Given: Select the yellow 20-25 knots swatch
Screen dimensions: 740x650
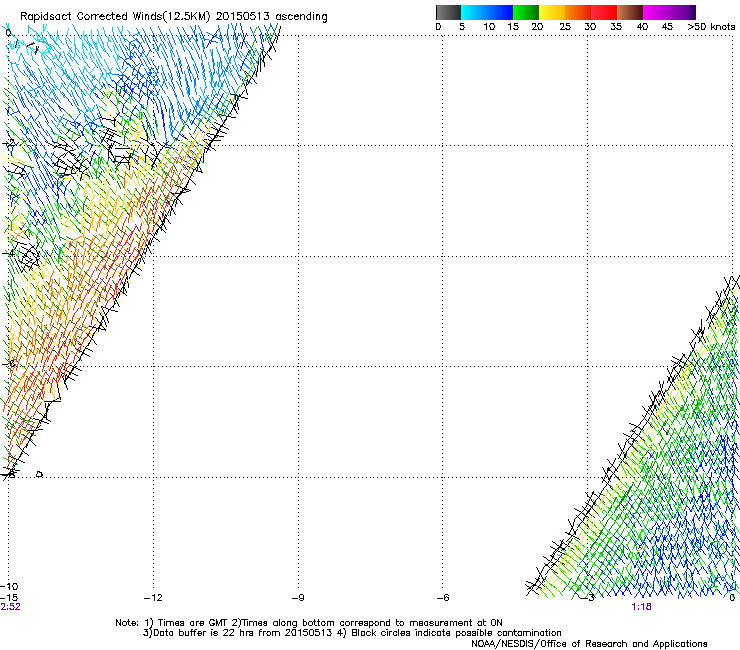Looking at the screenshot, I should [552, 12].
